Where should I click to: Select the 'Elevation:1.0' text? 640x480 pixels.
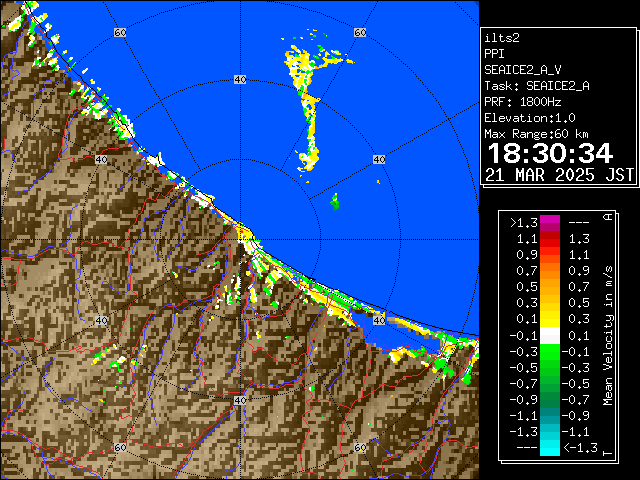[530, 118]
